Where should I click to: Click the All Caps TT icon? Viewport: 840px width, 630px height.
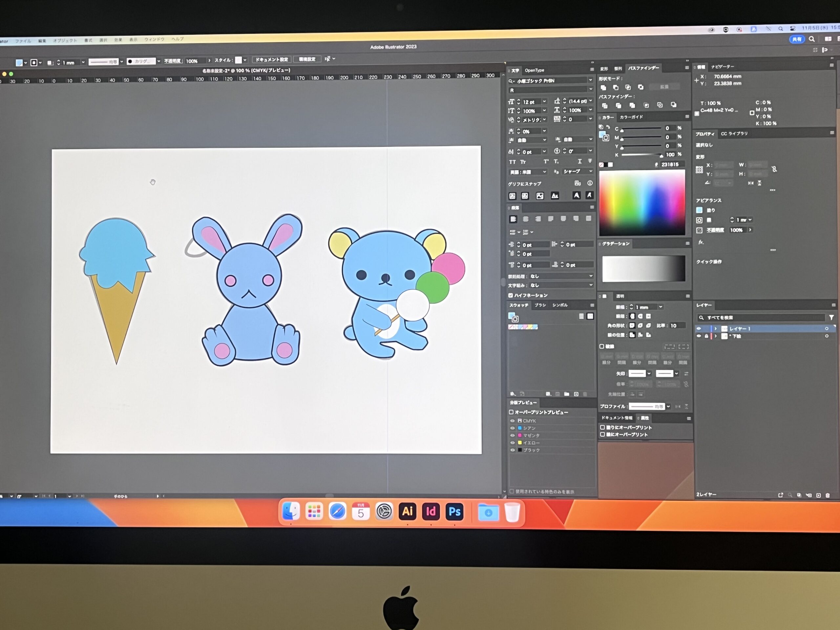click(512, 162)
